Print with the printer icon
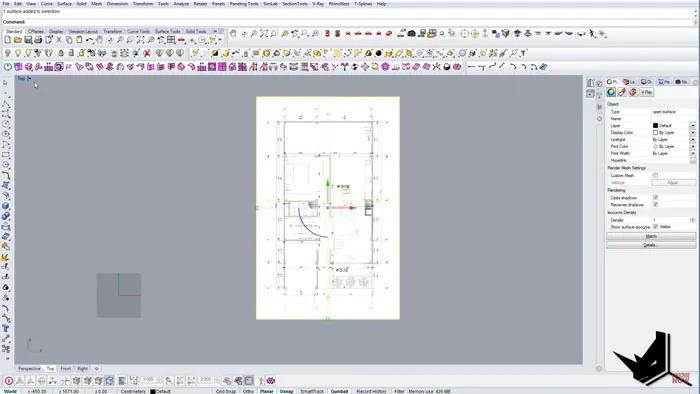The width and height of the screenshot is (700, 394). pos(38,40)
